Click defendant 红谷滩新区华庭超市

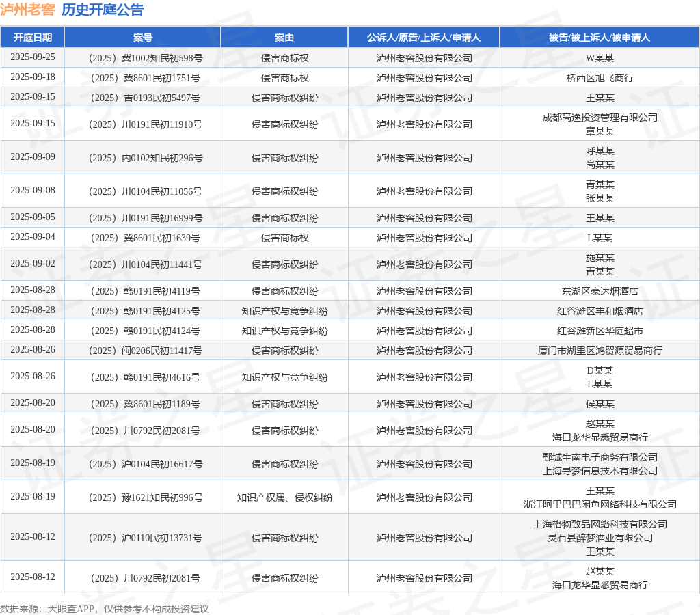[600, 331]
